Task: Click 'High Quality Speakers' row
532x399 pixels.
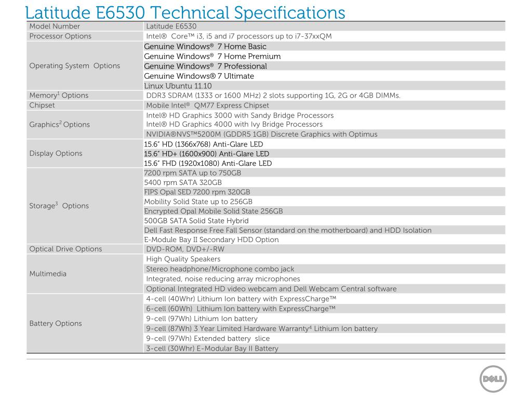Action: 324,259
